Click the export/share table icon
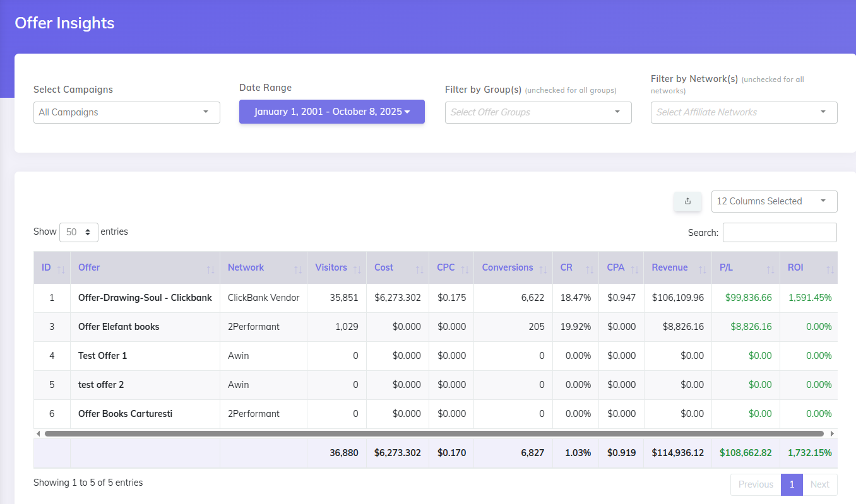 pyautogui.click(x=687, y=201)
